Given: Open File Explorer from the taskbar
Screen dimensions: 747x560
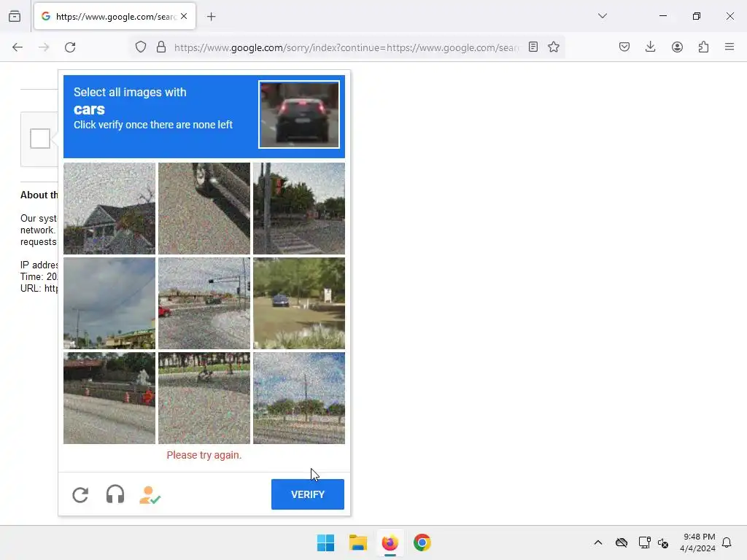Looking at the screenshot, I should pyautogui.click(x=357, y=542).
